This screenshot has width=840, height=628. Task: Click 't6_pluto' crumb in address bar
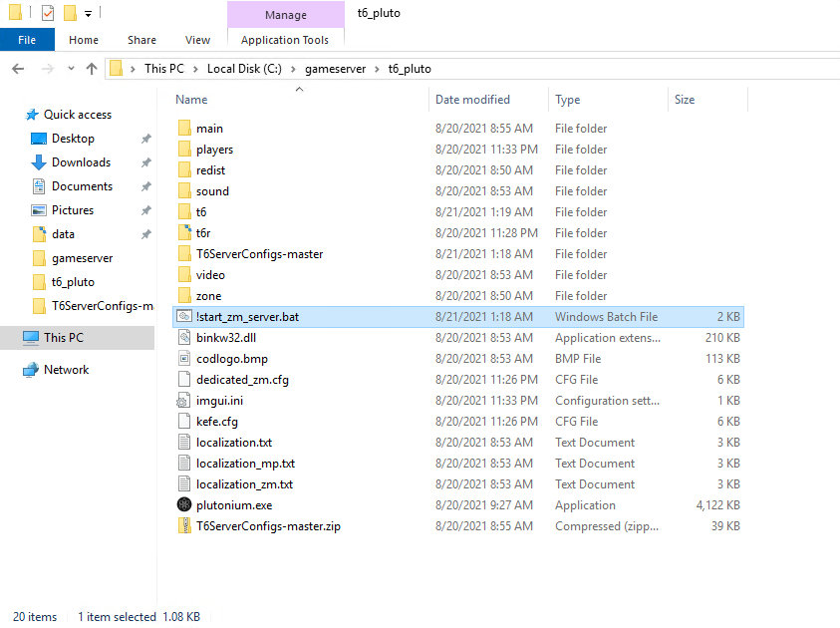click(x=410, y=69)
